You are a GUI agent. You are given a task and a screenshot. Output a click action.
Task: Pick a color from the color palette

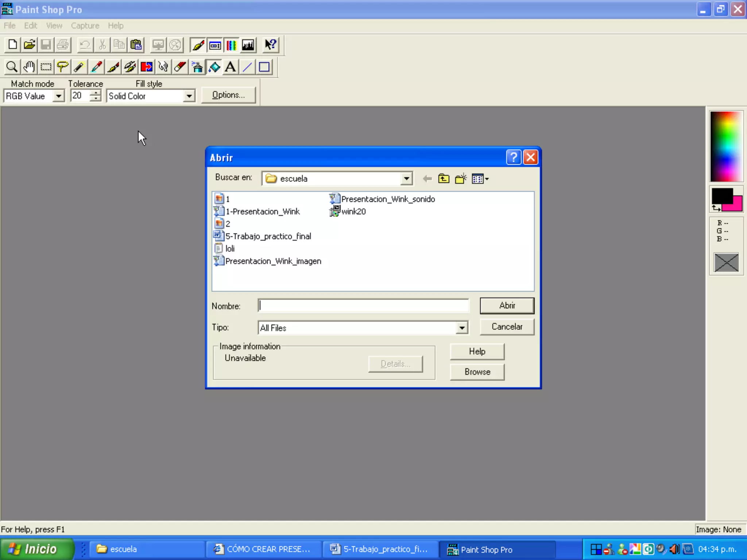[726, 146]
